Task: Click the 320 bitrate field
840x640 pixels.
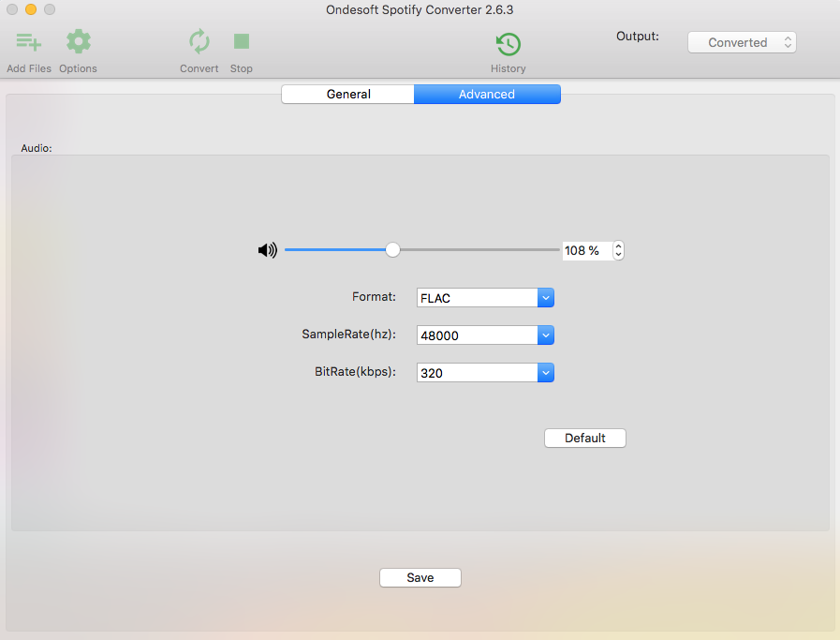Action: [x=478, y=373]
